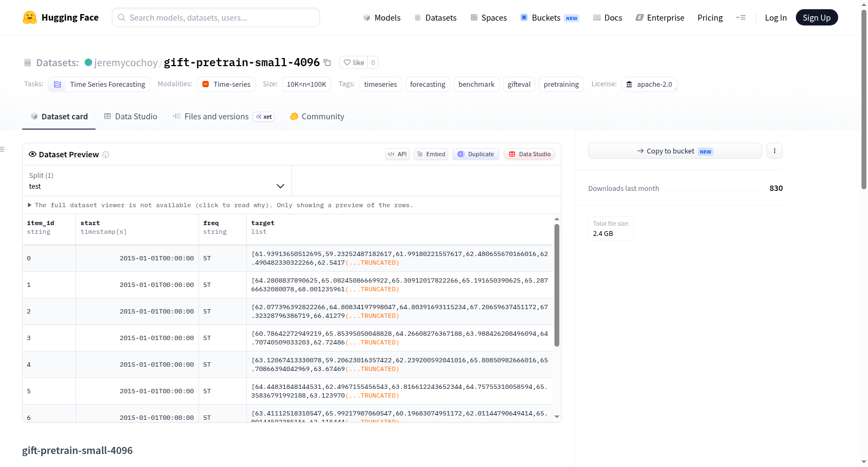Open Enterprise in the top navigation
The image size is (868, 467).
point(660,17)
